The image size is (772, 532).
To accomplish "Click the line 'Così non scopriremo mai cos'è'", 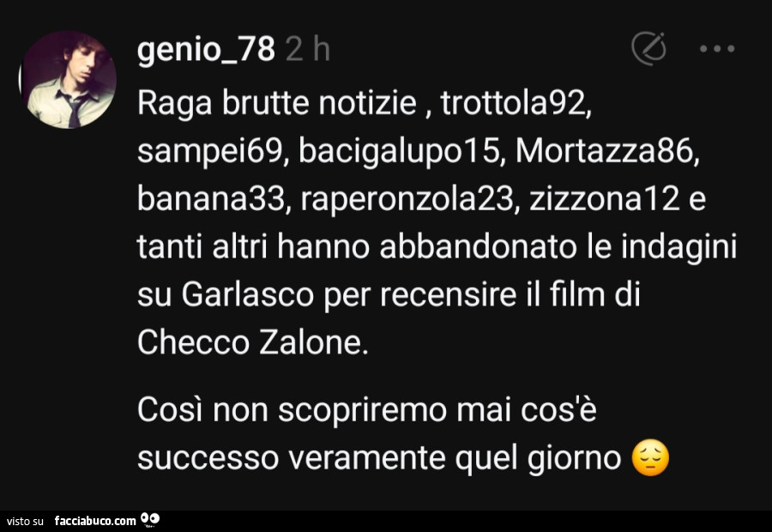I will coord(367,410).
